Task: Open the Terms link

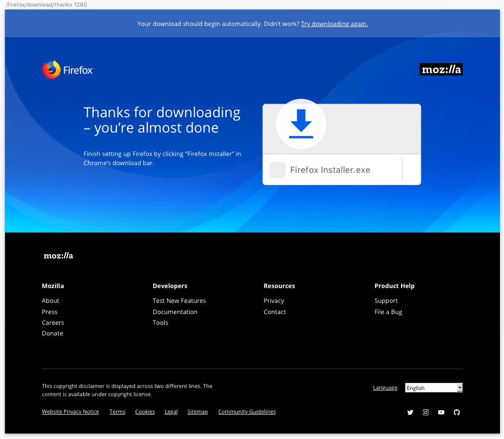Action: click(x=117, y=411)
